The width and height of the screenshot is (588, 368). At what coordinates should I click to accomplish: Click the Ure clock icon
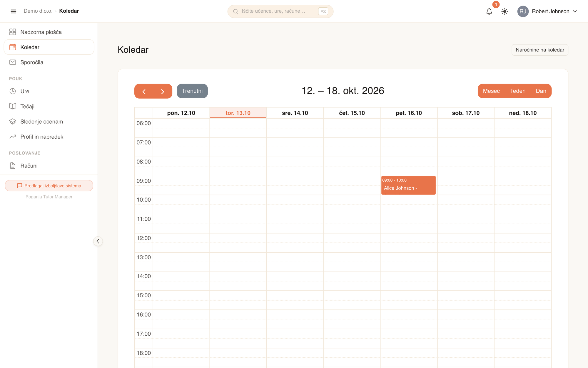[13, 91]
